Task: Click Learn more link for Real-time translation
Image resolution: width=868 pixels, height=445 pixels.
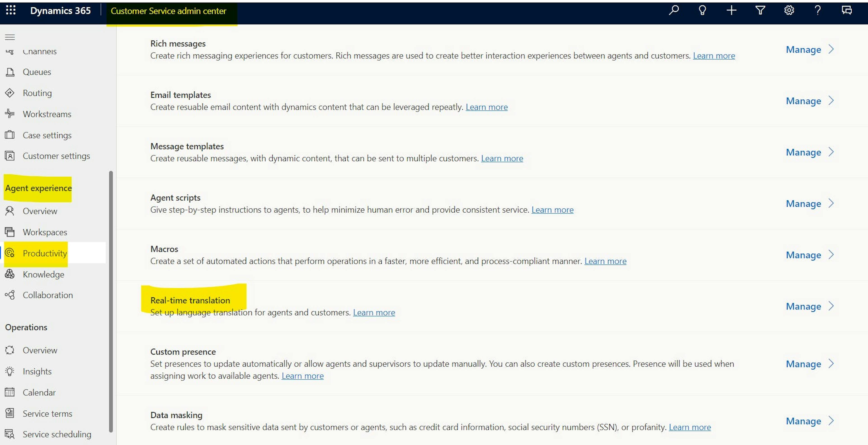Action: pos(374,312)
